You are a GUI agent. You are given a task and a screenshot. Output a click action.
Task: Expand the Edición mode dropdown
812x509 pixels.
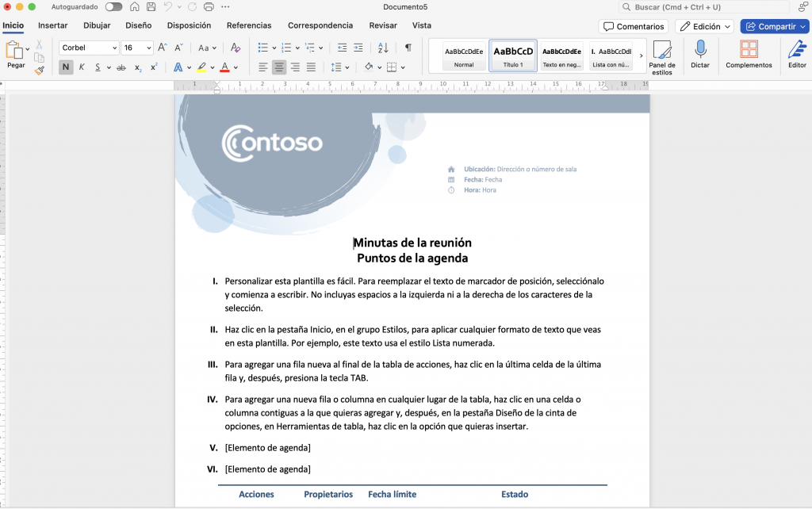coord(704,26)
